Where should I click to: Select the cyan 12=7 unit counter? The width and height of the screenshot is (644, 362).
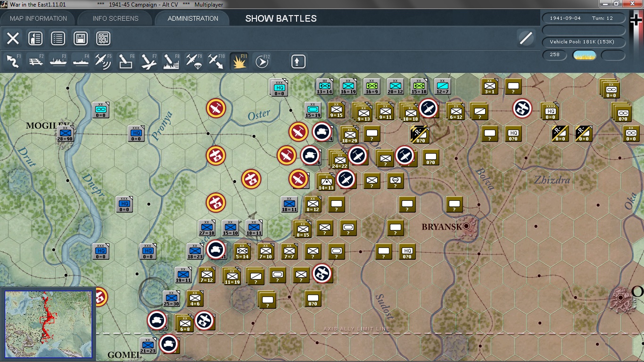[x=442, y=87]
